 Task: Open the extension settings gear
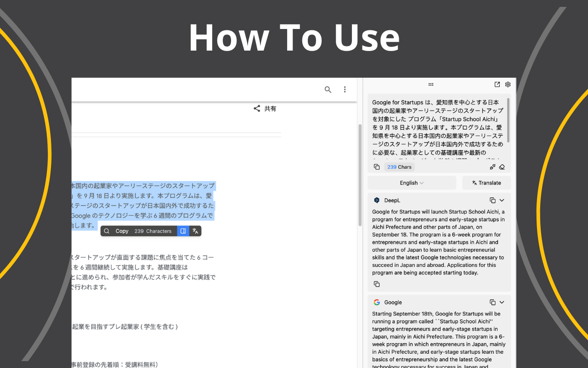(508, 84)
